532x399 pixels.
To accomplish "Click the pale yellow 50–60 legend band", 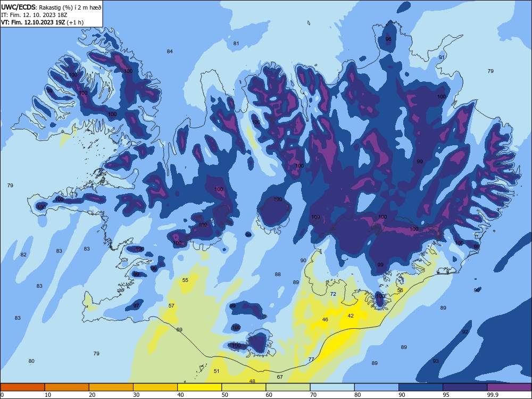I will [x=244, y=387].
